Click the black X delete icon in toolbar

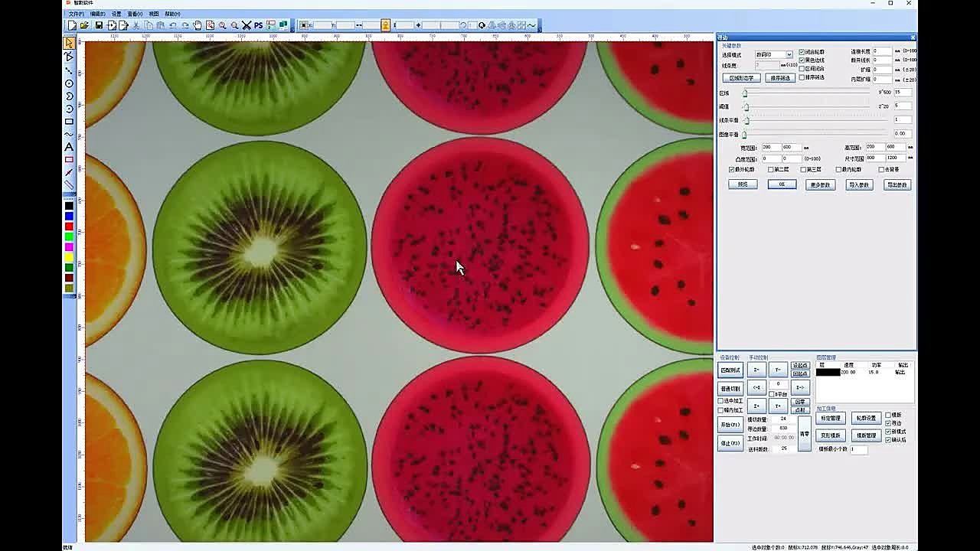pyautogui.click(x=247, y=25)
